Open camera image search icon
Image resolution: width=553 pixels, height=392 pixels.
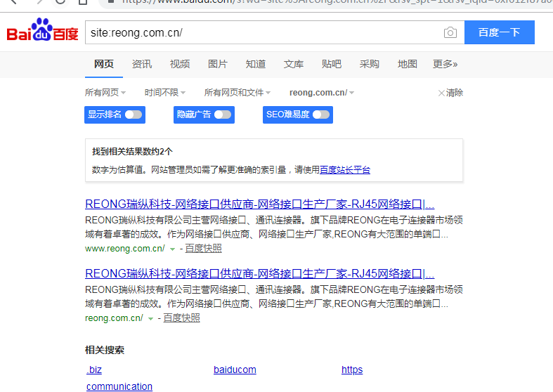tap(450, 32)
